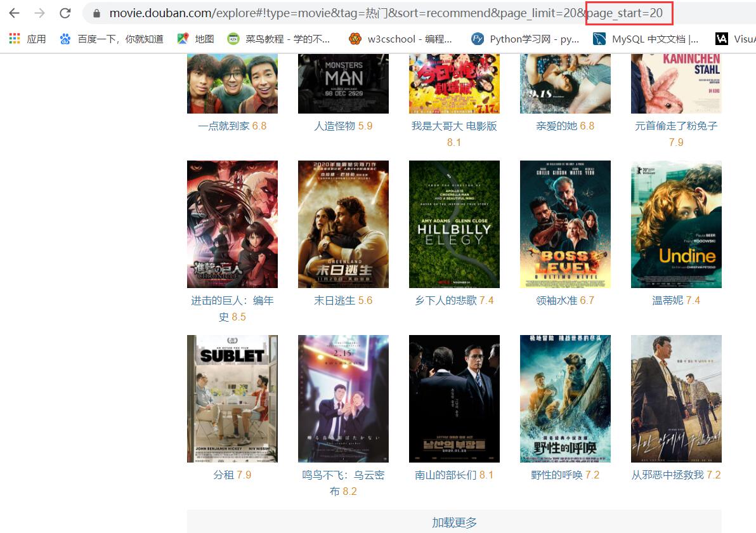Open the 末日逃生 Greenland poster
The width and height of the screenshot is (756, 533).
[x=343, y=224]
